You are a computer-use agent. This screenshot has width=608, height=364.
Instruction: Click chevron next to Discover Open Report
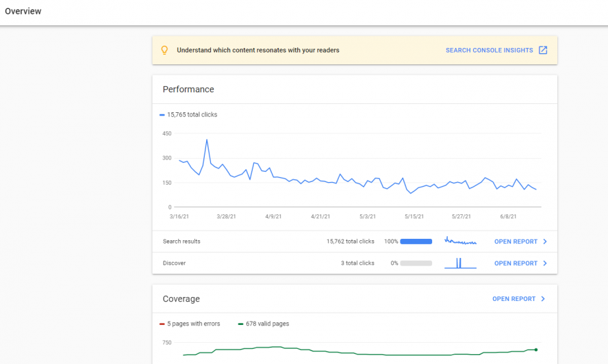pyautogui.click(x=545, y=263)
